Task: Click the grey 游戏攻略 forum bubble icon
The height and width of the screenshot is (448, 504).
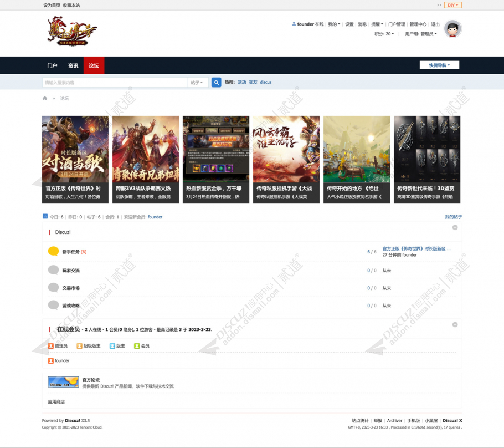Action: (x=53, y=305)
